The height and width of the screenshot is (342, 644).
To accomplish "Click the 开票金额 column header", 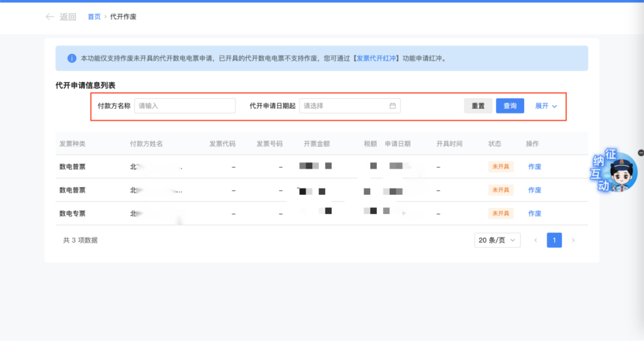I will [317, 144].
